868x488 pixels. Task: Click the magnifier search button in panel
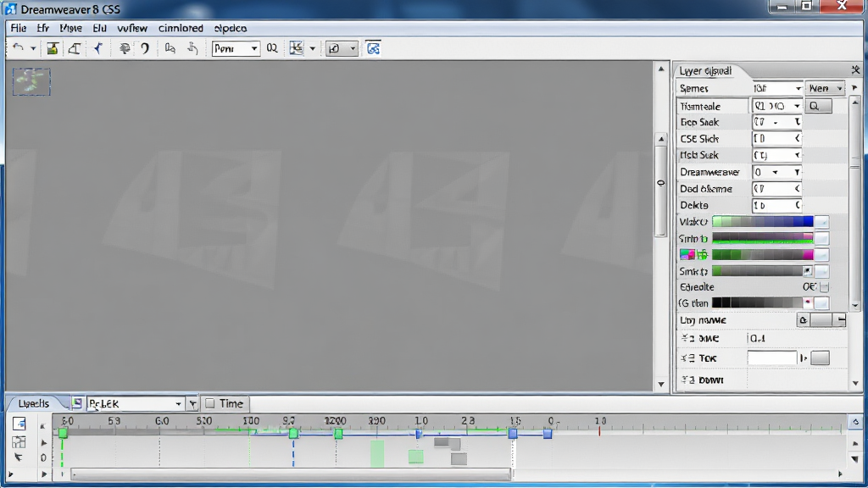tap(818, 106)
